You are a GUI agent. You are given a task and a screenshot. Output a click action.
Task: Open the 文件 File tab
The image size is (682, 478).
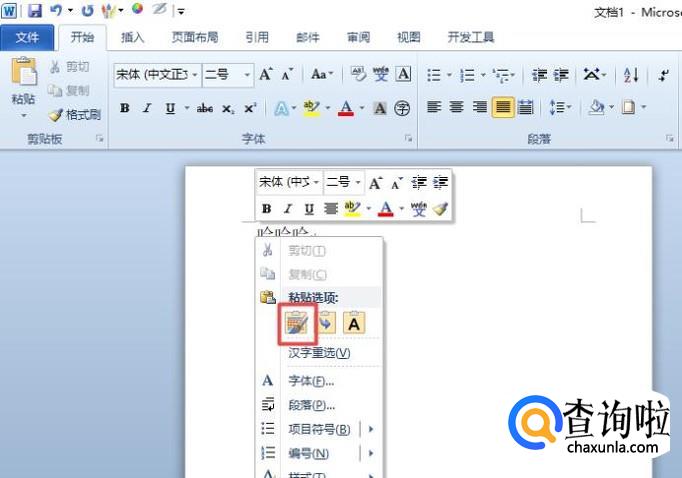(27, 37)
